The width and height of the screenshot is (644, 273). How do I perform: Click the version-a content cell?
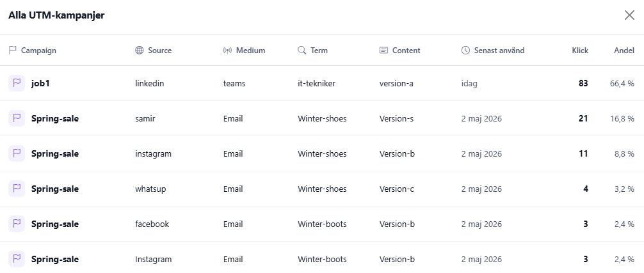(396, 84)
